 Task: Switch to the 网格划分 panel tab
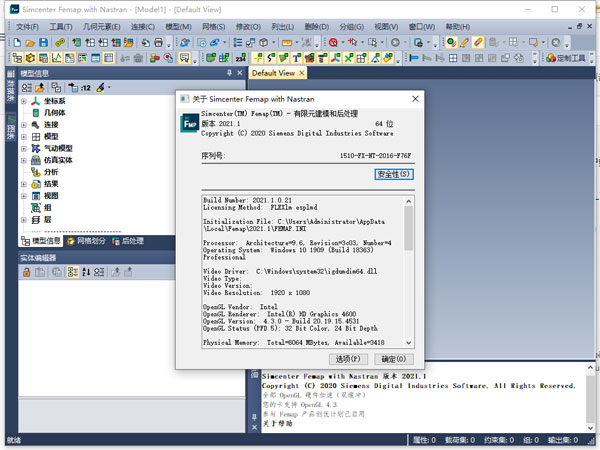point(89,241)
